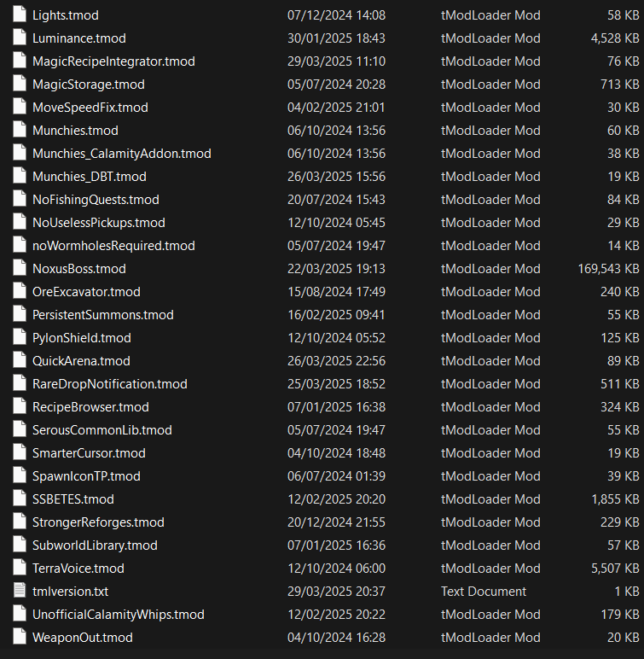Select the Munchies_DBT.tmod file name
Viewport: 644px width, 659px height.
[90, 177]
